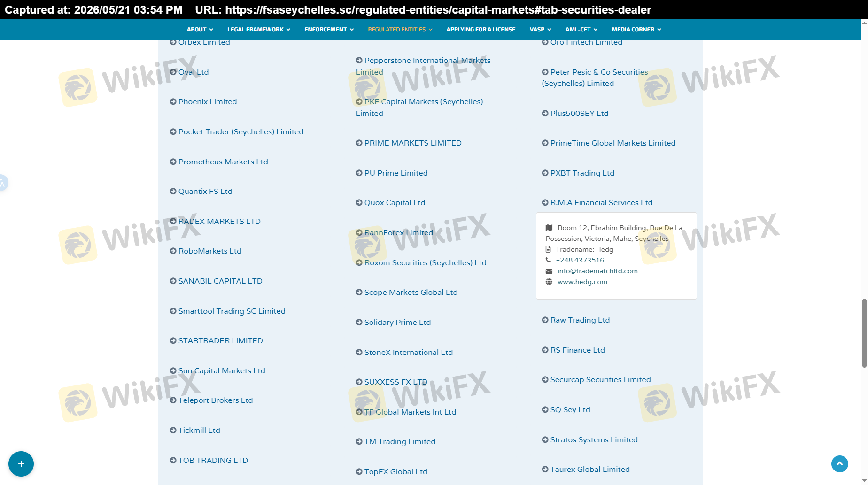868x485 pixels.
Task: Show Smarttool Trading SC Limited details
Action: coord(232,311)
